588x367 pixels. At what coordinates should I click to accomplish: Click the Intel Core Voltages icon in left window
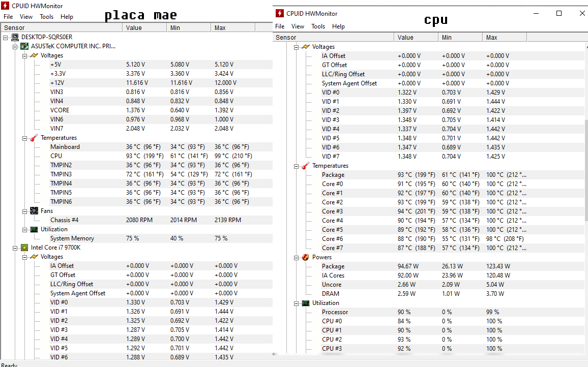click(x=34, y=257)
